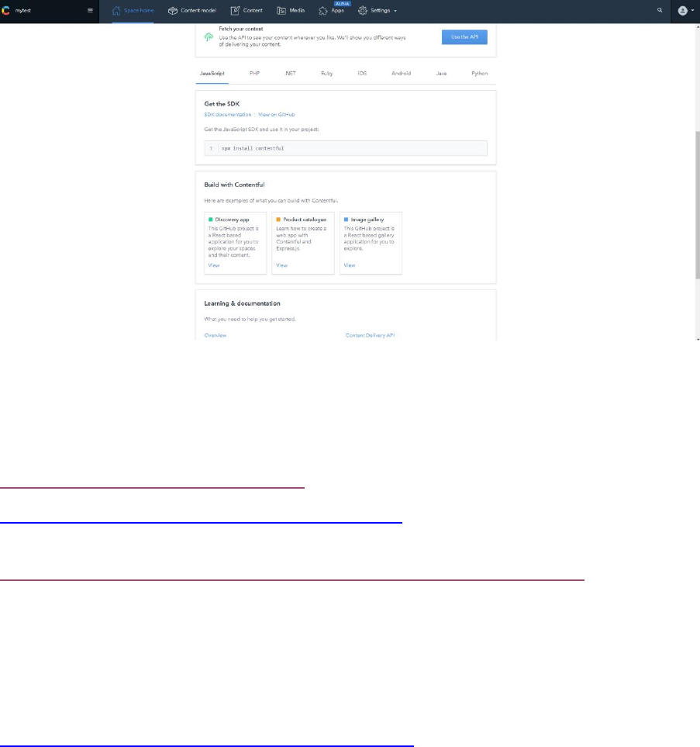Screen dimensions: 700x747
Task: Click the Product catalogue card title
Action: click(x=305, y=220)
